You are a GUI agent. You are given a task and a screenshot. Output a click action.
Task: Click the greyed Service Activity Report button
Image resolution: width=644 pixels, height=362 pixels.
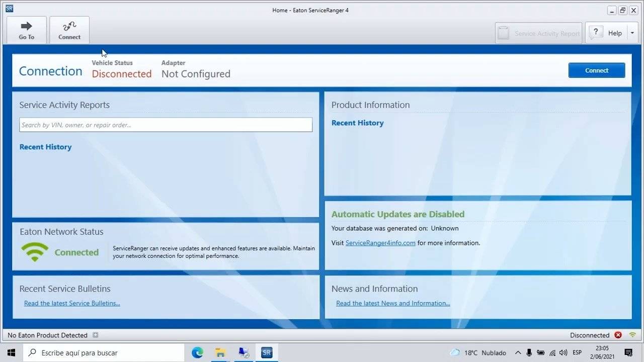538,33
